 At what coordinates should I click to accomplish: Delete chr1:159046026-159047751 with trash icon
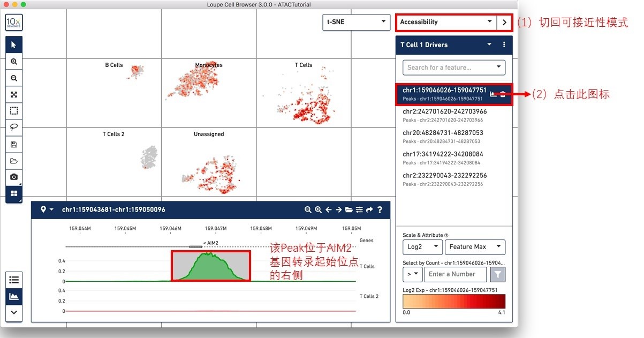tap(503, 94)
